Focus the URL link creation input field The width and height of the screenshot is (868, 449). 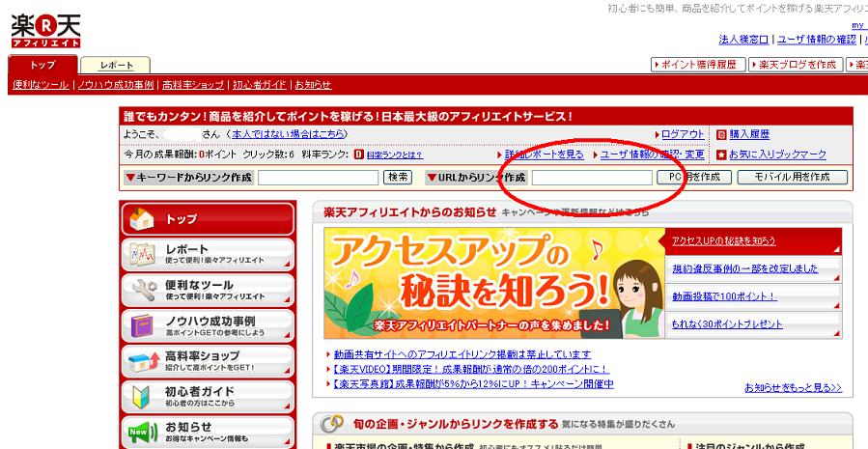coord(592,178)
